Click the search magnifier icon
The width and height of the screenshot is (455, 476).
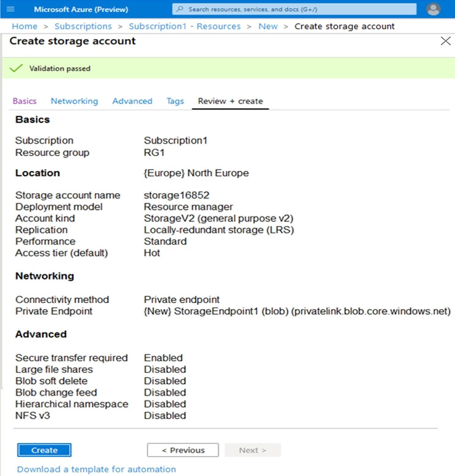tap(180, 10)
